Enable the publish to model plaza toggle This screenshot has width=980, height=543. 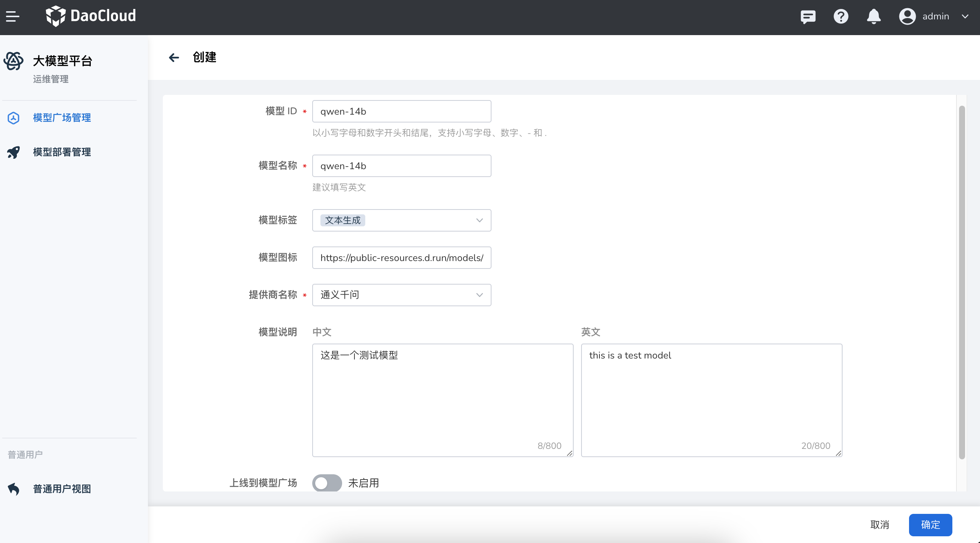[327, 483]
